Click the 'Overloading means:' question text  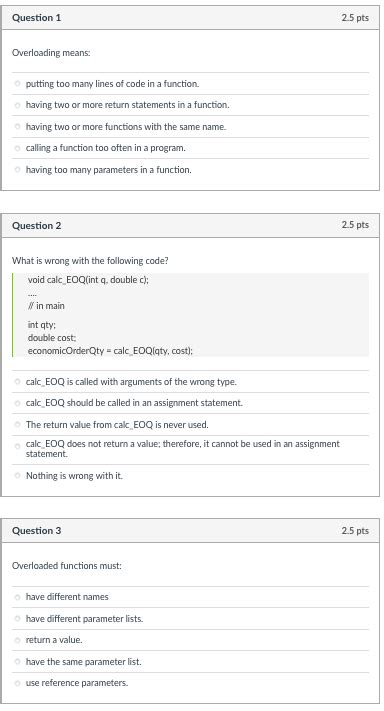click(x=51, y=53)
